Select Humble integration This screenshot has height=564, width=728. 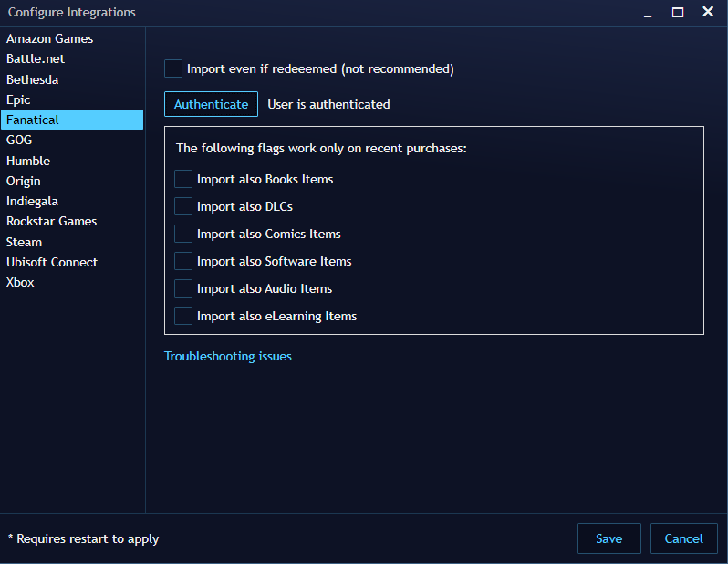coord(72,161)
